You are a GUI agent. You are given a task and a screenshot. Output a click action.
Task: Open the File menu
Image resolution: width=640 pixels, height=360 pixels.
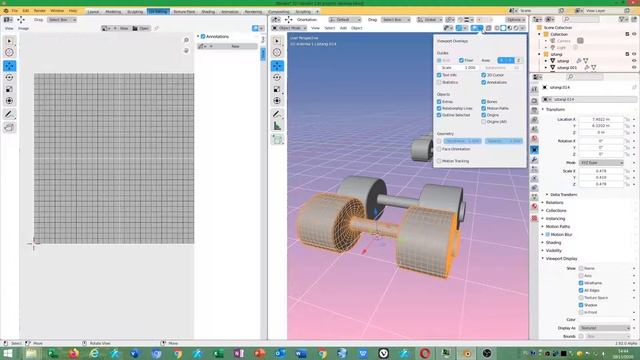click(x=15, y=11)
